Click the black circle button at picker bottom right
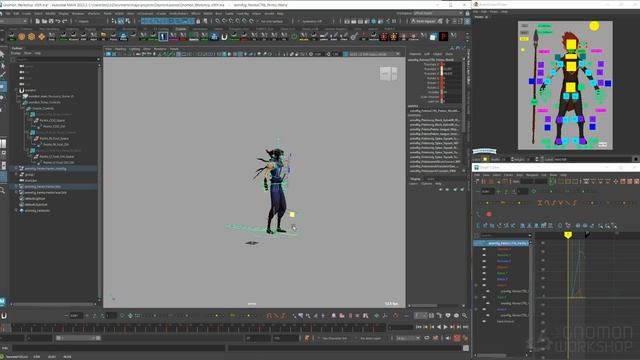This screenshot has height=360, width=640. pos(636,159)
